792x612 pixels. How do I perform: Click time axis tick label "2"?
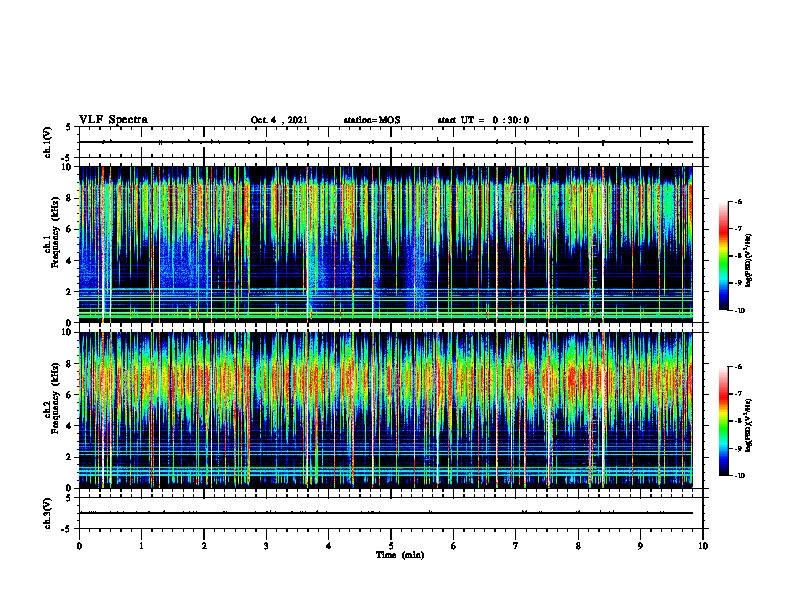(204, 546)
